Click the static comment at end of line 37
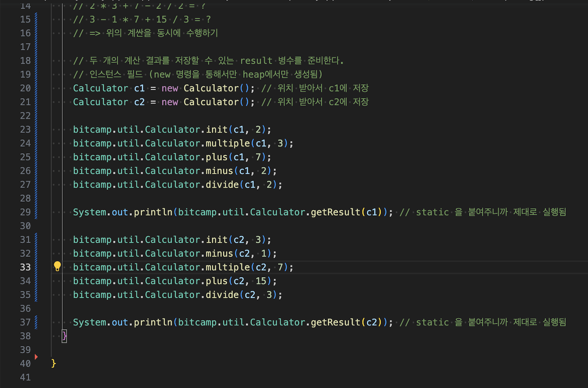 click(483, 322)
